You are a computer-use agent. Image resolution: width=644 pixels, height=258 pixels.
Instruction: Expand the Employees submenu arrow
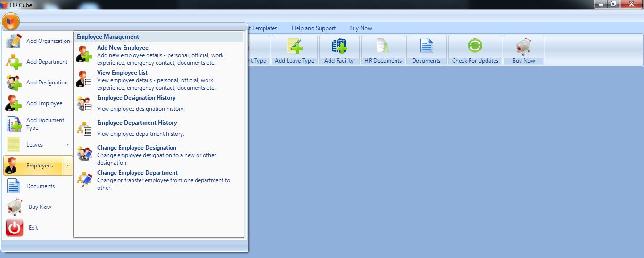click(67, 166)
